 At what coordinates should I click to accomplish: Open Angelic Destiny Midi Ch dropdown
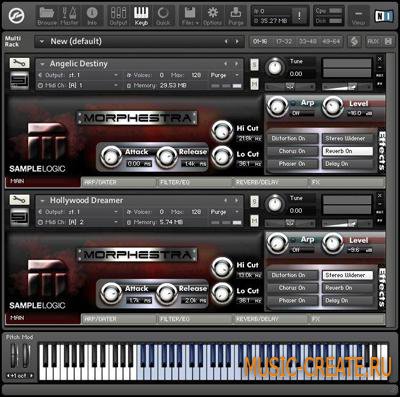116,85
